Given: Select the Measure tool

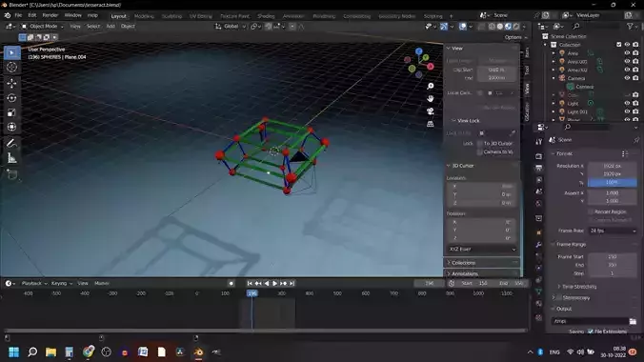Looking at the screenshot, I should [x=11, y=158].
